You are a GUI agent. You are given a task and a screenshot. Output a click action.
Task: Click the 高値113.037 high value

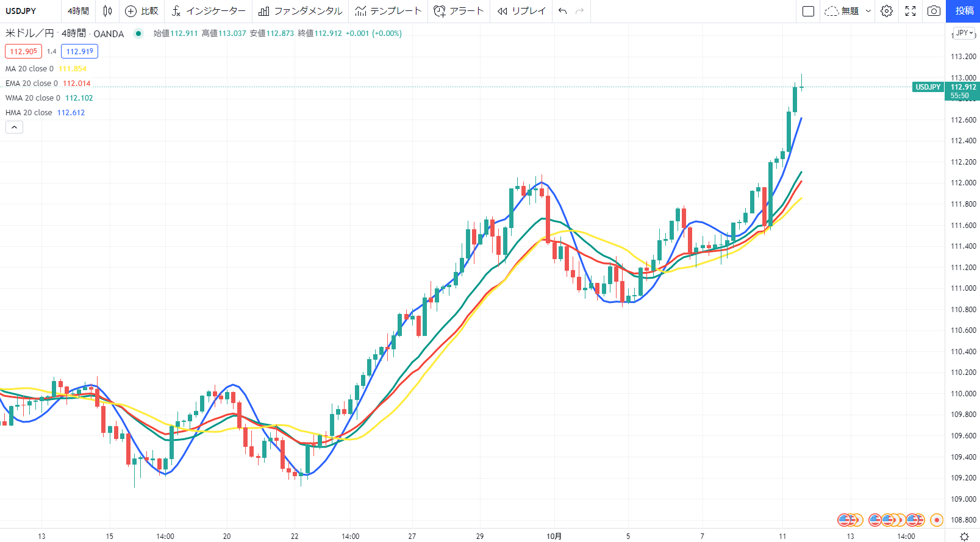[x=224, y=34]
